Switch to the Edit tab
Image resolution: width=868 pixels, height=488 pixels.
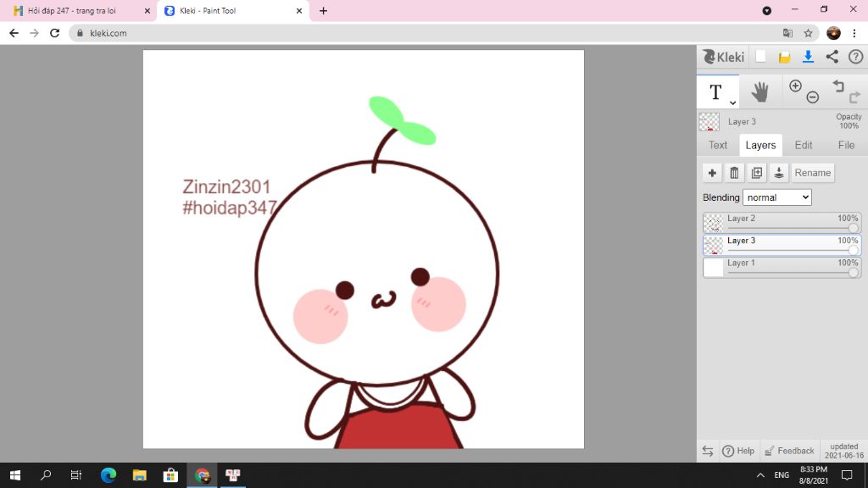[804, 145]
